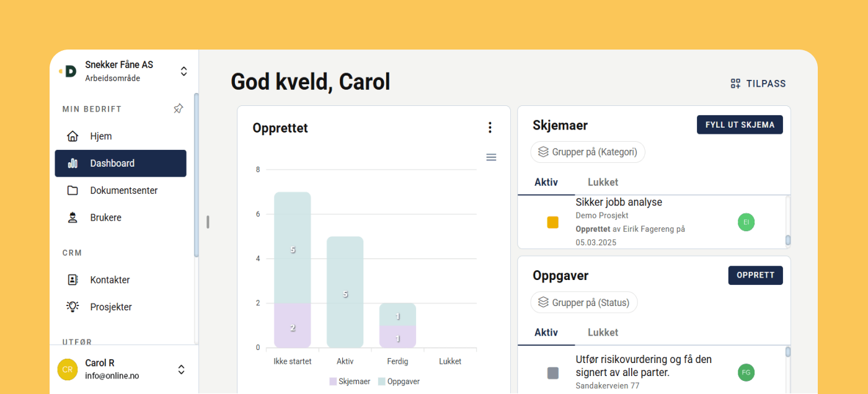Open the three-dot menu on Opprettet card
The width and height of the screenshot is (868, 394).
(x=490, y=128)
